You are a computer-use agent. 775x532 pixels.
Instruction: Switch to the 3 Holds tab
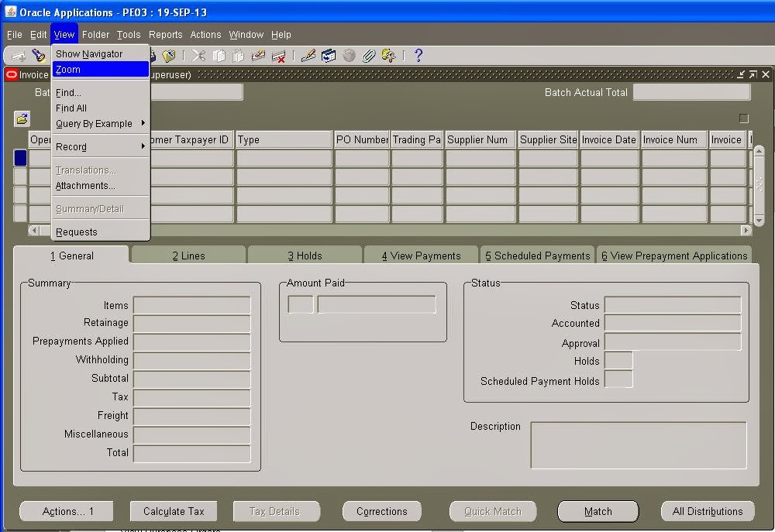click(x=305, y=256)
